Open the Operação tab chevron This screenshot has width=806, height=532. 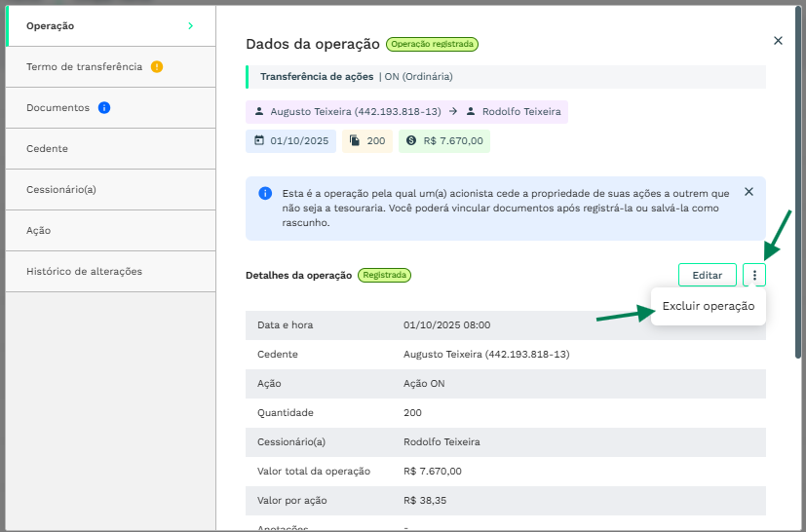pyautogui.click(x=190, y=26)
